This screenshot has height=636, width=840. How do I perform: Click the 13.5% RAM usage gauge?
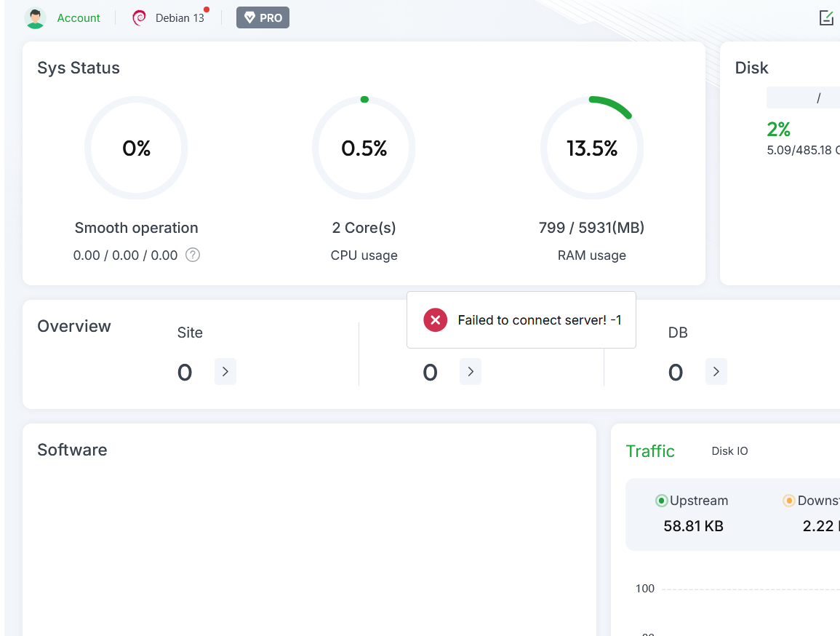[592, 148]
